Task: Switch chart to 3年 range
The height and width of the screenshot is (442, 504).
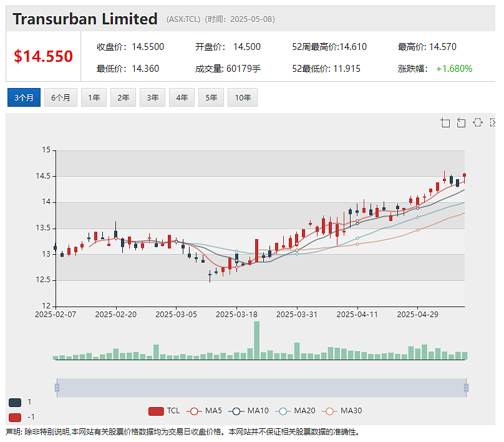Action: (152, 97)
